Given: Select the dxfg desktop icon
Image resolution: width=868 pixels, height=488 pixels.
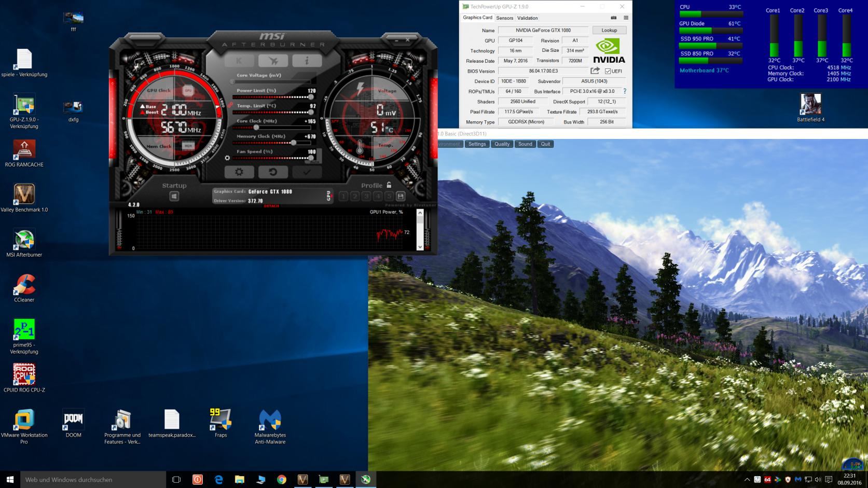Looking at the screenshot, I should (73, 111).
